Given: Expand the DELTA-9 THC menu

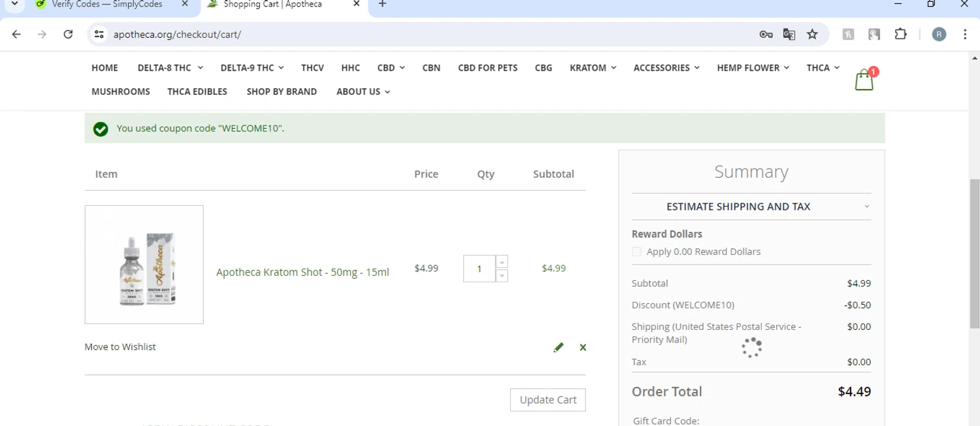Looking at the screenshot, I should tap(252, 68).
